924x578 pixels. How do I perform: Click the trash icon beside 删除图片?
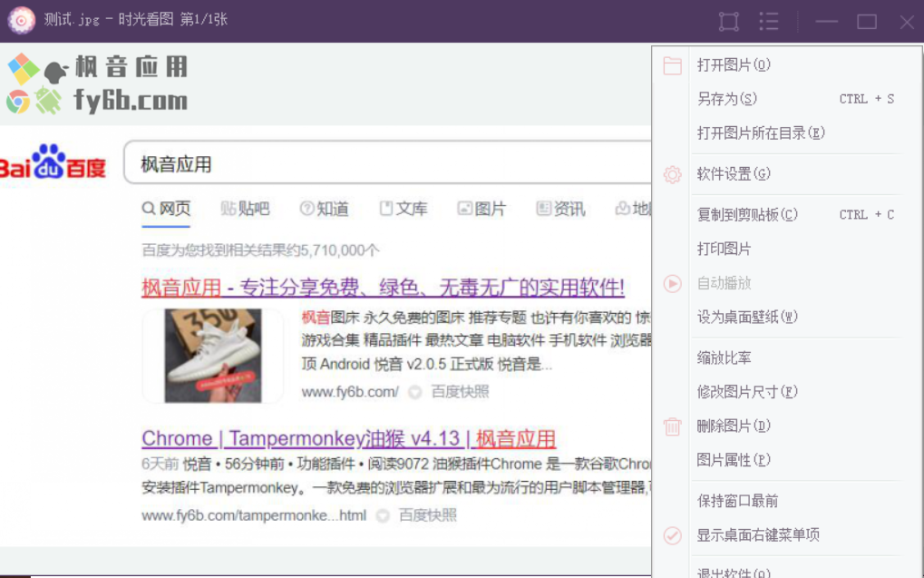673,426
